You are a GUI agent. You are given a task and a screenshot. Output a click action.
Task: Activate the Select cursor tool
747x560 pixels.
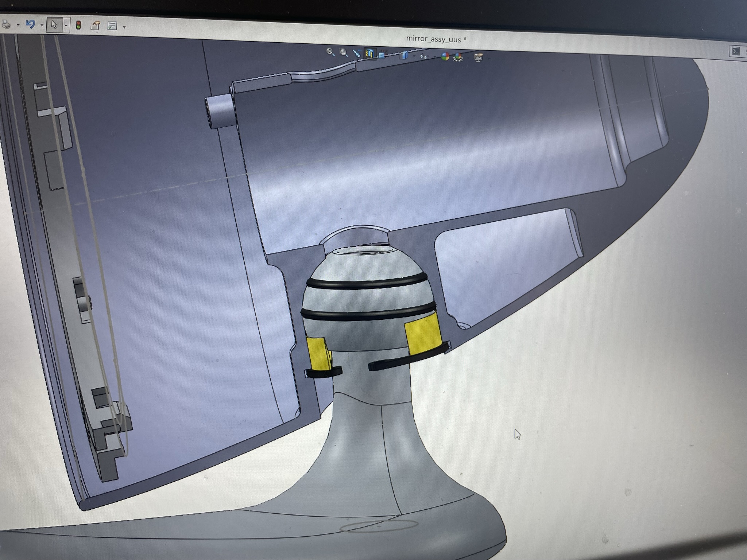(x=54, y=25)
